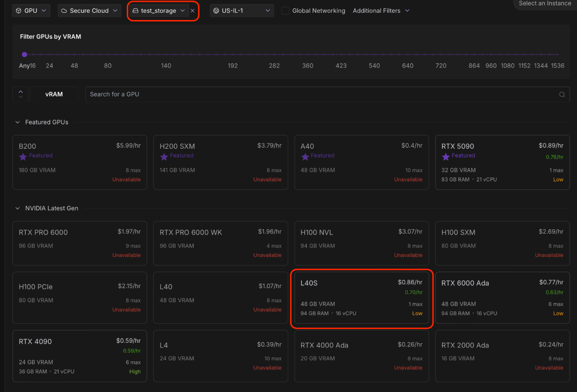Enable the Global Networking checkbox
Viewport: 577px width, 392px height.
pos(286,11)
